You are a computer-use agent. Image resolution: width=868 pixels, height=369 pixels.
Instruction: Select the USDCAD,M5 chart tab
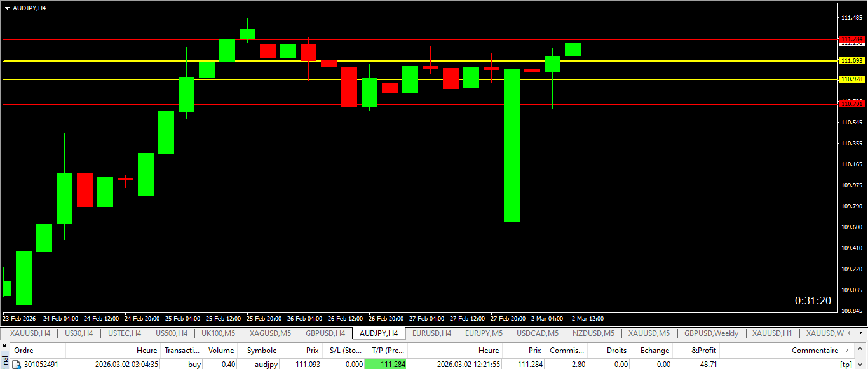tap(538, 333)
